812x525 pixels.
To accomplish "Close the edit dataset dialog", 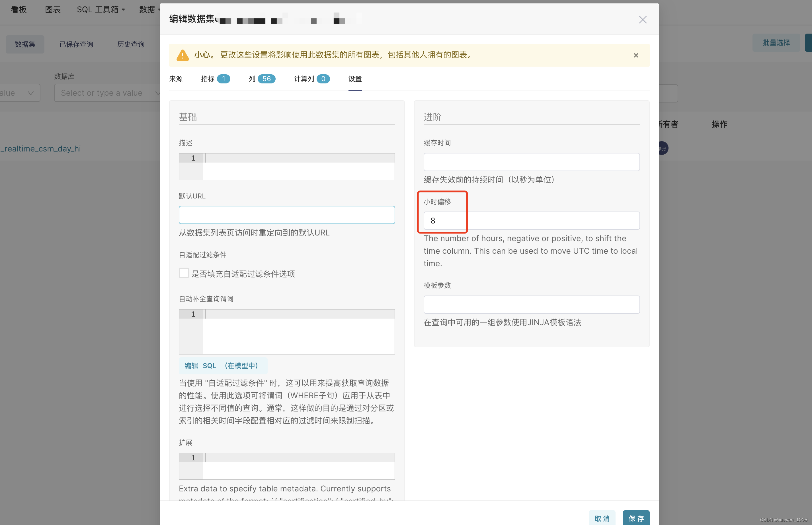I will click(x=642, y=19).
